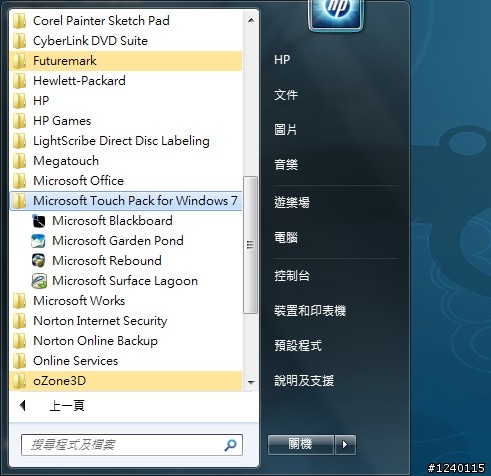Click folder icon beside Hewlett-Packard
The height and width of the screenshot is (476, 491).
point(19,81)
